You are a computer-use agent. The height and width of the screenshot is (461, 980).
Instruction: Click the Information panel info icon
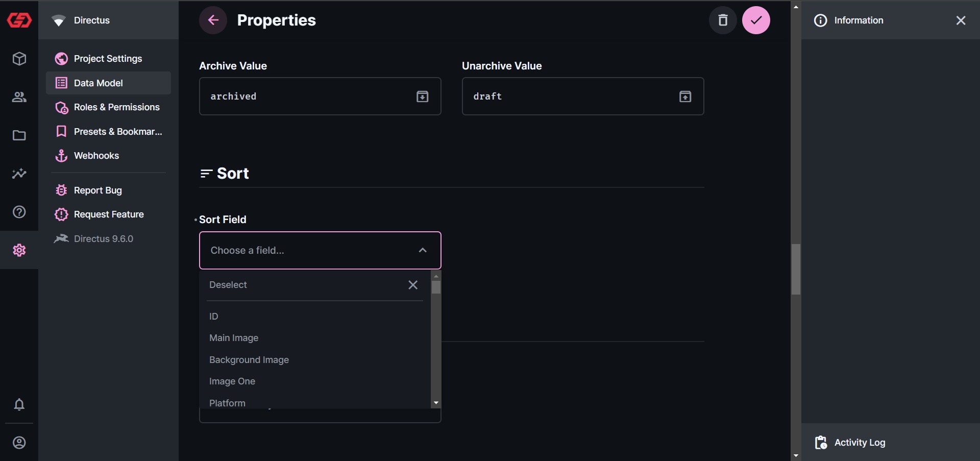coord(820,20)
